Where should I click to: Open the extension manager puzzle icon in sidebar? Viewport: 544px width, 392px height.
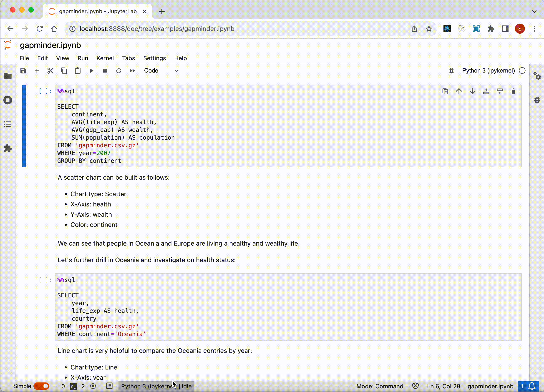(8, 148)
